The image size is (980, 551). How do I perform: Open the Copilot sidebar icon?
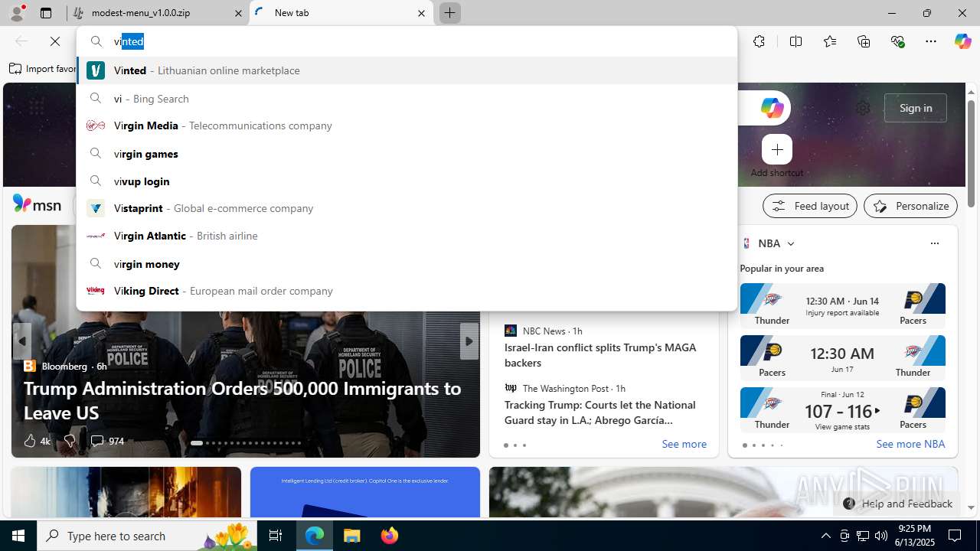(962, 41)
